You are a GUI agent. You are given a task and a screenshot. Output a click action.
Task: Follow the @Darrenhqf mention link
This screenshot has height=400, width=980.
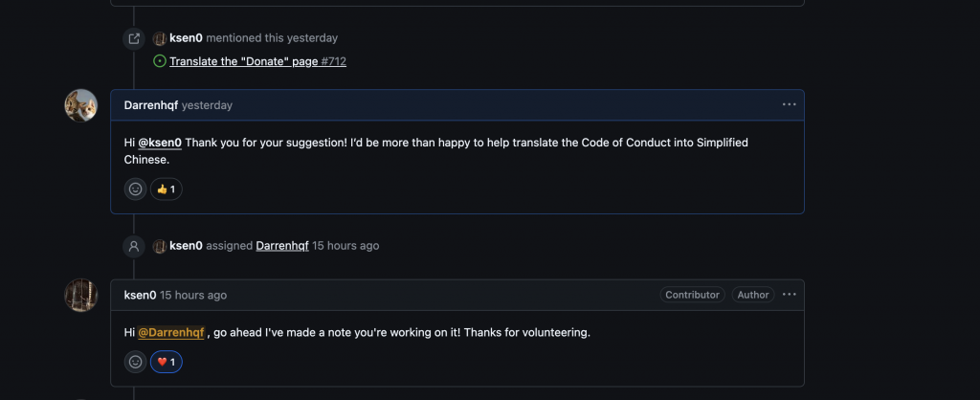[171, 332]
